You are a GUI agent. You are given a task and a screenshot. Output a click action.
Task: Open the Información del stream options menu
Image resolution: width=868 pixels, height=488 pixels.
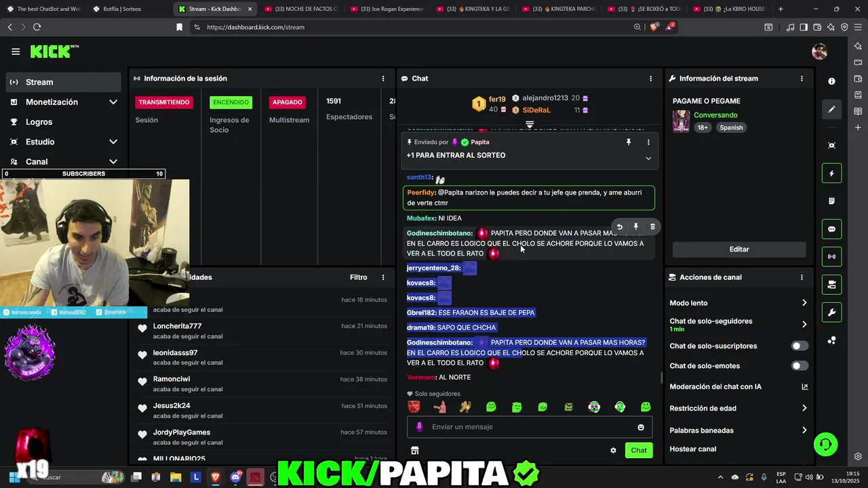pyautogui.click(x=802, y=79)
